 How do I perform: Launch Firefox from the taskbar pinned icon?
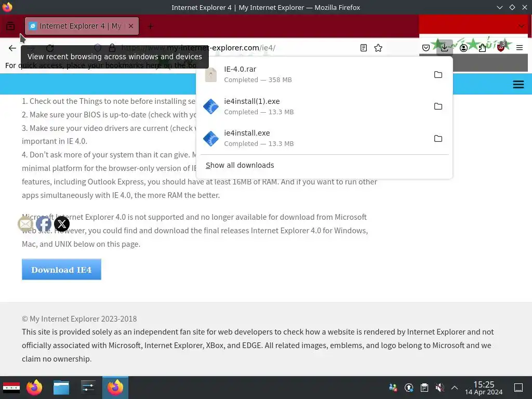[34, 388]
